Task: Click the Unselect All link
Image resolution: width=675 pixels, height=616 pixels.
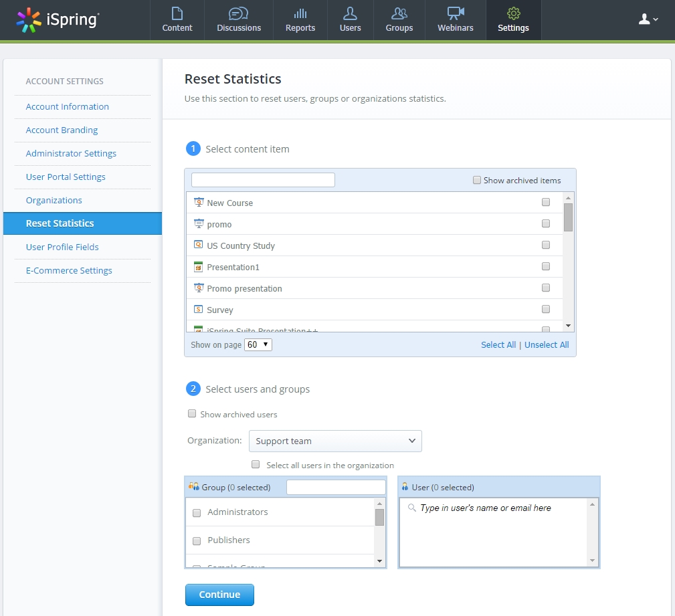Action: [x=547, y=345]
